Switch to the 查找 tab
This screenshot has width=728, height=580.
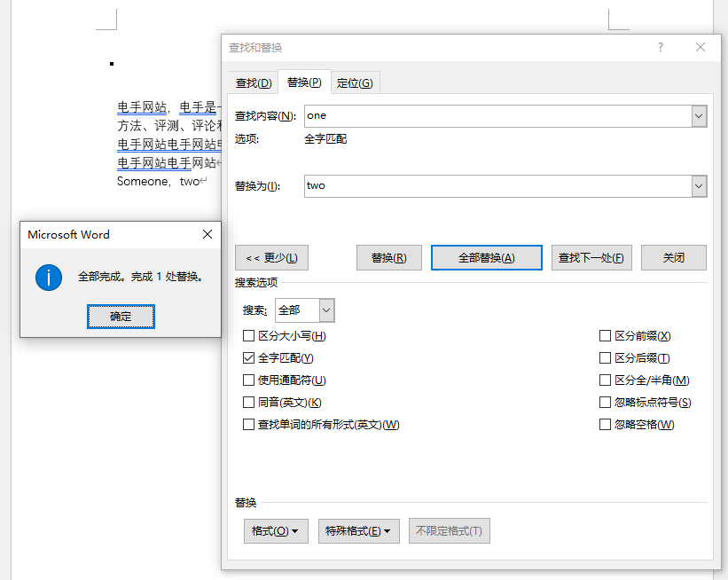tap(253, 82)
